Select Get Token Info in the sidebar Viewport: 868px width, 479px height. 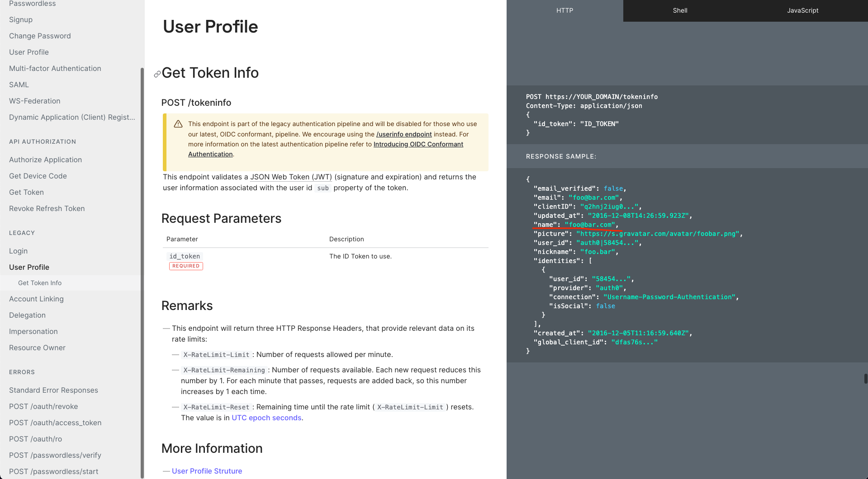[40, 282]
